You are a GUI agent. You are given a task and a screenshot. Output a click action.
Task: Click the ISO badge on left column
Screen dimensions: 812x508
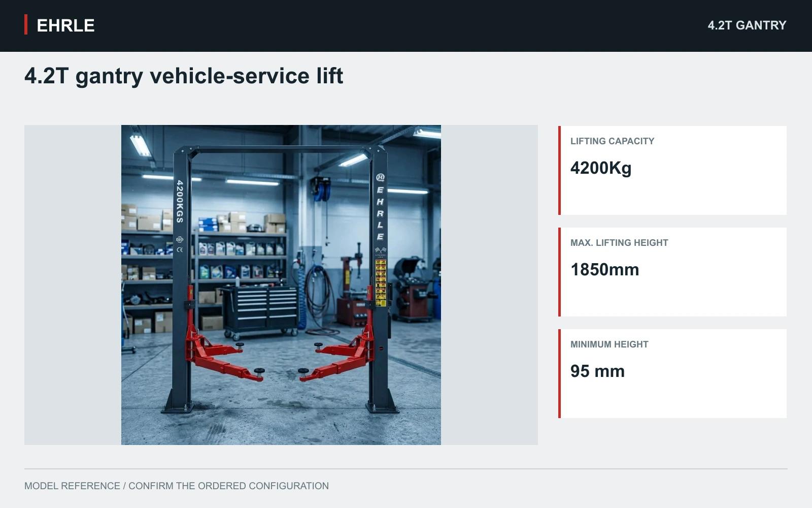tap(180, 239)
